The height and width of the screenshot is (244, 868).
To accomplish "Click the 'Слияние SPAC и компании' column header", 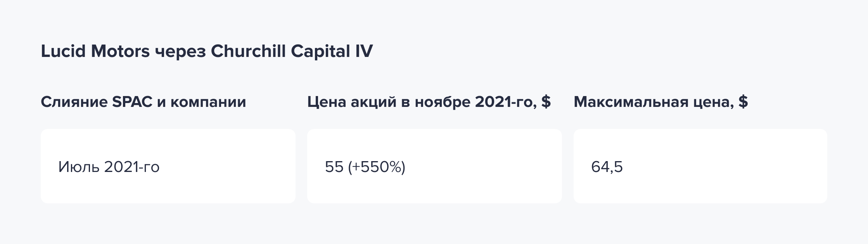I will click(x=144, y=102).
